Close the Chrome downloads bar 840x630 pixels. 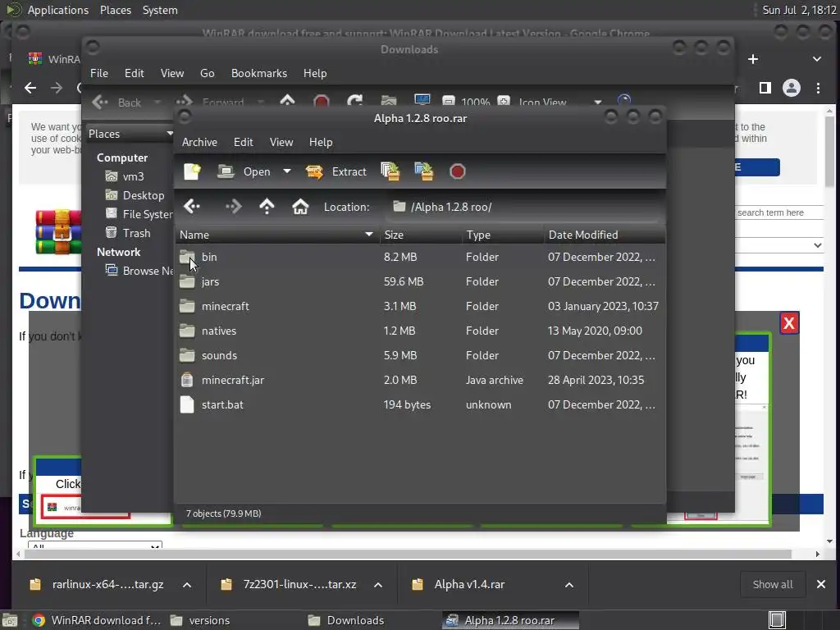point(820,584)
